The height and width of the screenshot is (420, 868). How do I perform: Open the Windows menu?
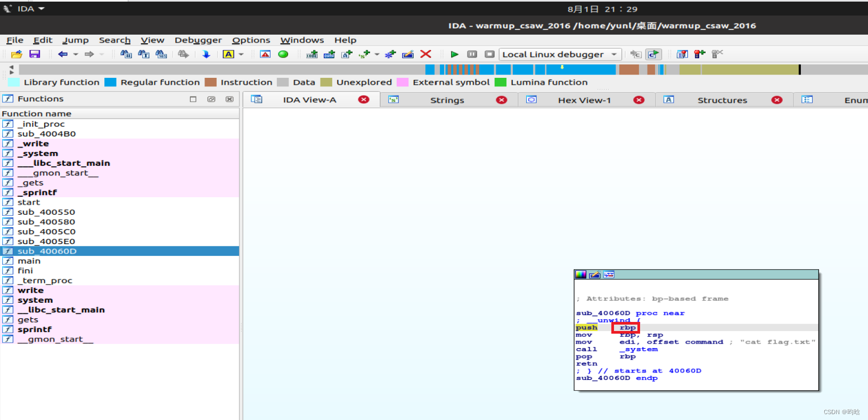click(302, 40)
